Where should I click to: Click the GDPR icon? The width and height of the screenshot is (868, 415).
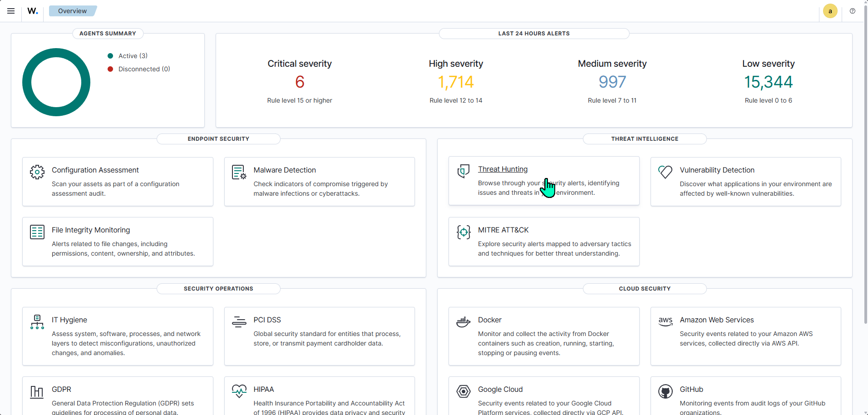(x=37, y=391)
